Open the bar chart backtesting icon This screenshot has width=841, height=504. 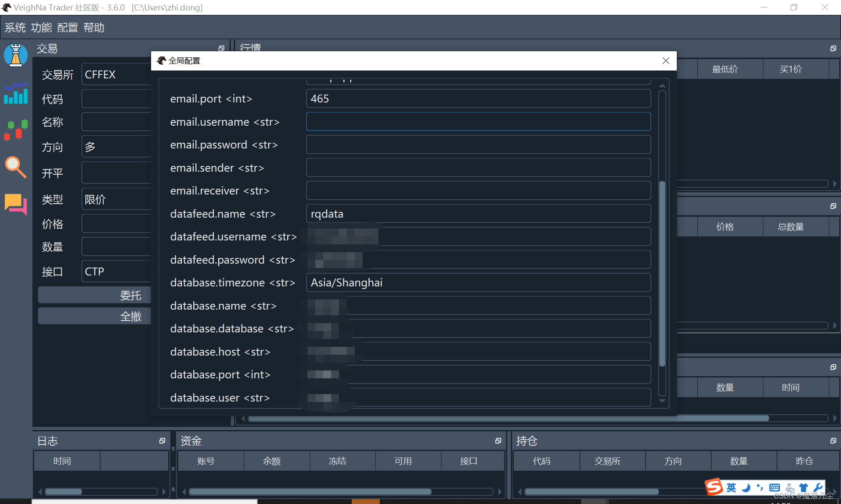(16, 93)
